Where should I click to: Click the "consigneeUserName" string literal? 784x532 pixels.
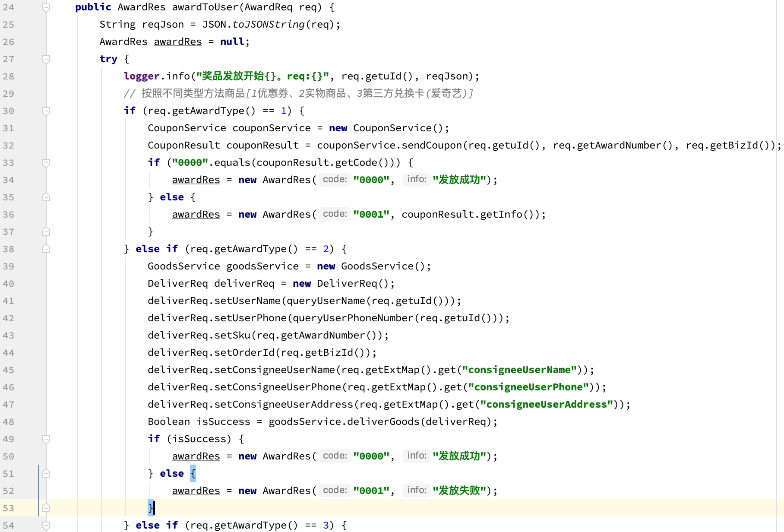(x=519, y=370)
